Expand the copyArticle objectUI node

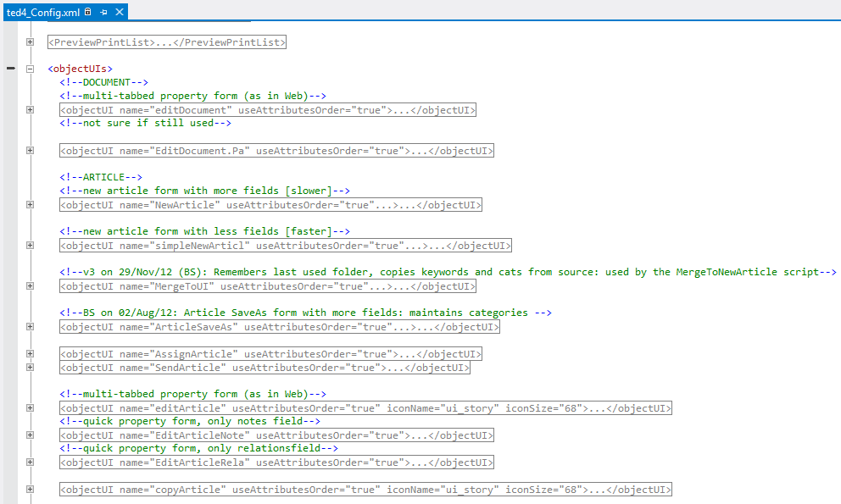coord(30,489)
